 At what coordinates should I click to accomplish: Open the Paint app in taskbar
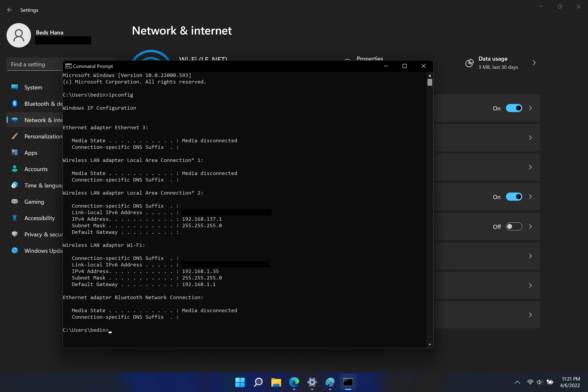pyautogui.click(x=330, y=382)
